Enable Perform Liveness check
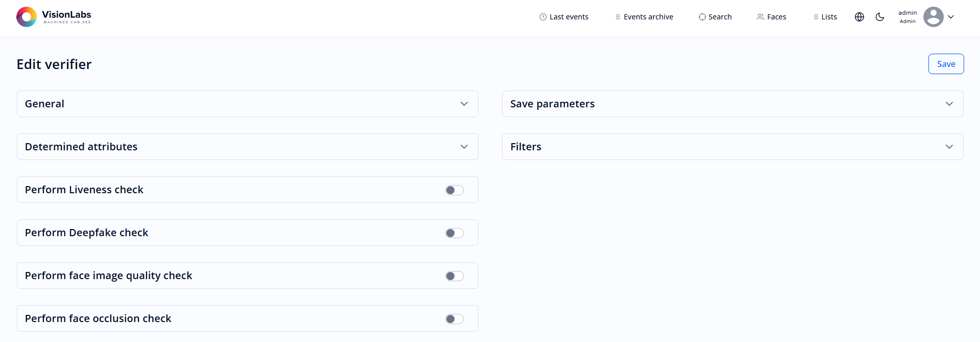 [x=453, y=190]
